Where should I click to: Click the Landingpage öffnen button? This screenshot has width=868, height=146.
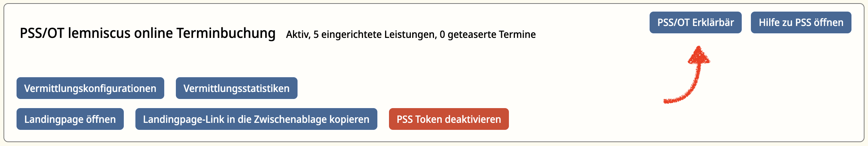point(70,119)
